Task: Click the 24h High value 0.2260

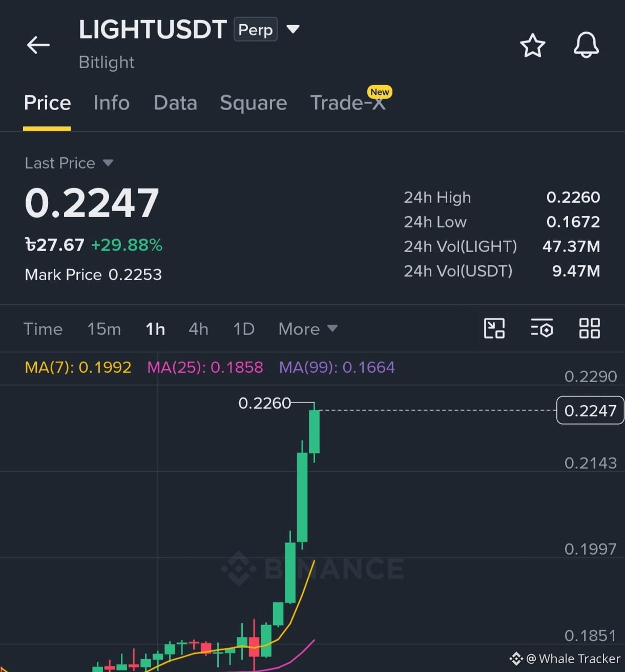Action: coord(573,197)
